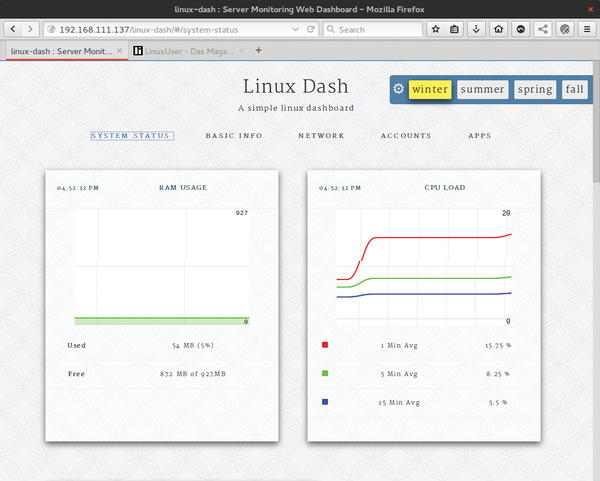Click the vertical page scrollbar thumb
Viewport: 600px width, 481px height.
click(x=596, y=122)
